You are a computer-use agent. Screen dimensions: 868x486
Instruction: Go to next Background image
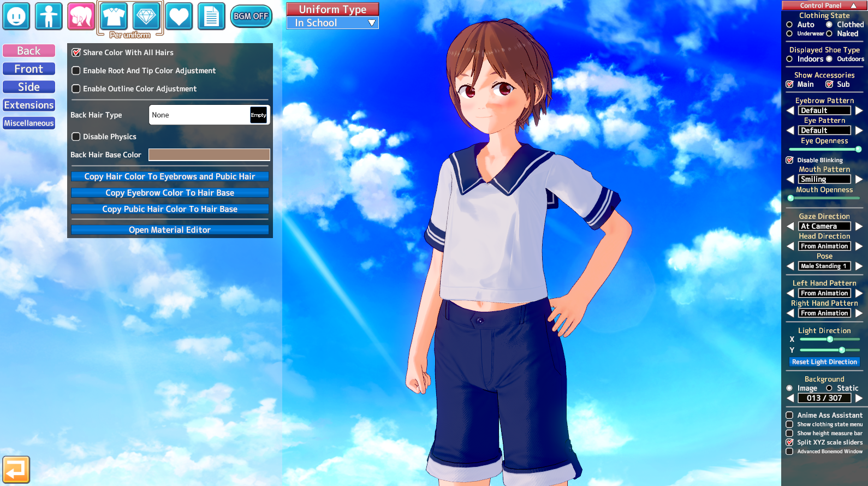coord(859,398)
